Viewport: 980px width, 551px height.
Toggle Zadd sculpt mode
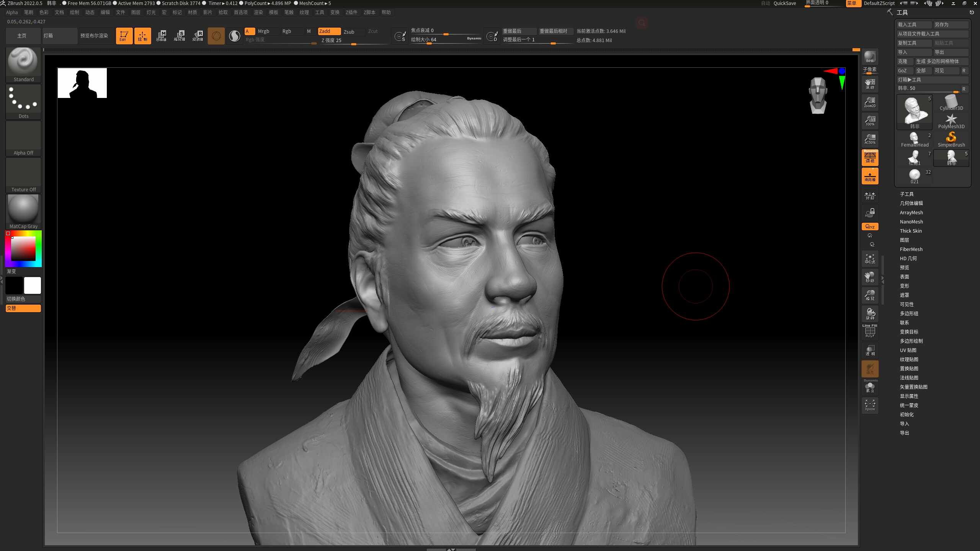pos(329,31)
